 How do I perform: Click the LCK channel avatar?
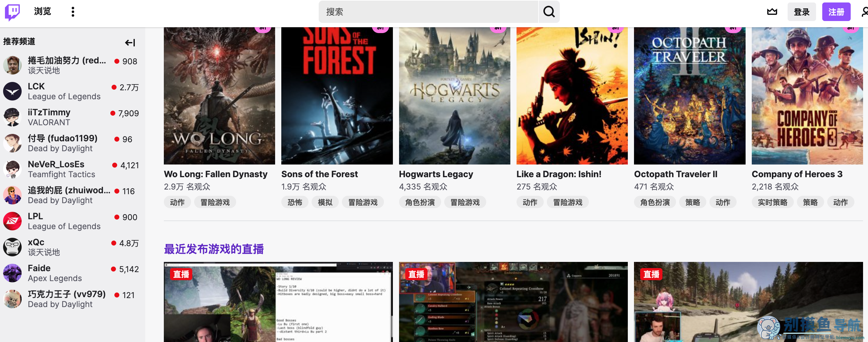point(12,91)
